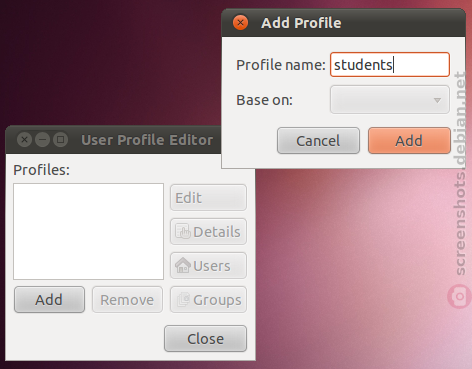The image size is (472, 369).
Task: Click the User Profile Editor title text
Action: click(x=147, y=140)
